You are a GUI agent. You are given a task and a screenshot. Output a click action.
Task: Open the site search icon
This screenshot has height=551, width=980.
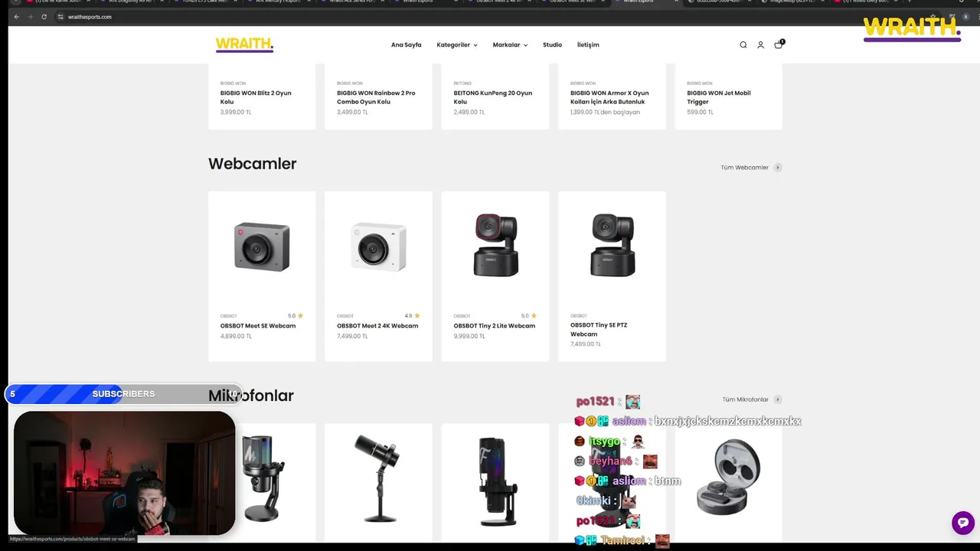(743, 45)
